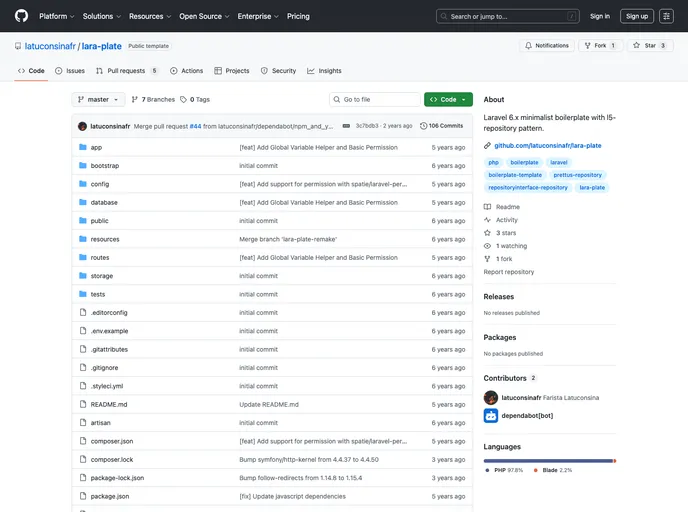Expand the green Code dropdown button
Viewport: 688px width, 512px height.
point(448,100)
